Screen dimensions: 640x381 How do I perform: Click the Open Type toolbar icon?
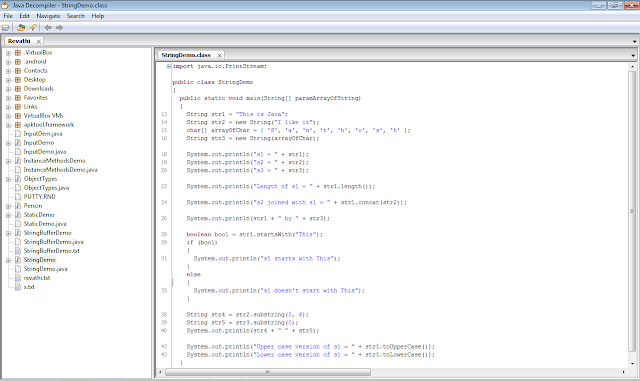[x=21, y=27]
